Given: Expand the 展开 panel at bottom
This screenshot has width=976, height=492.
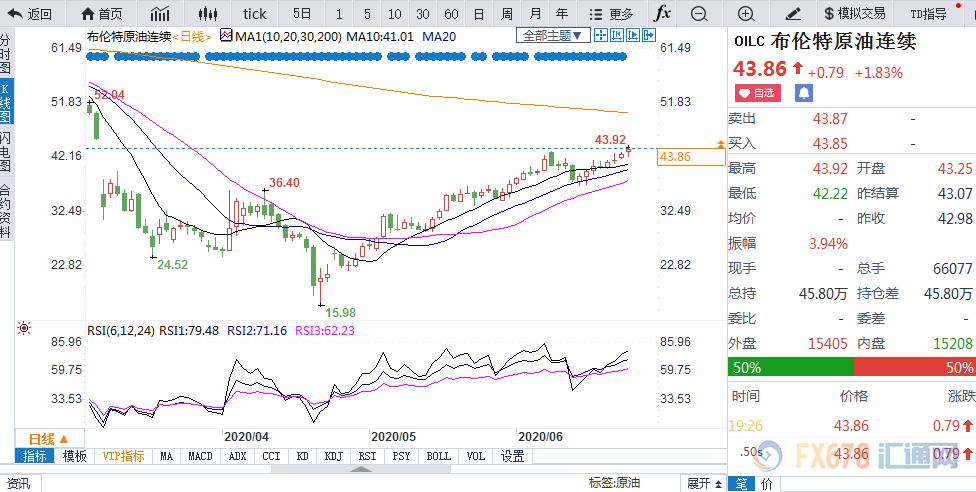Looking at the screenshot, I should point(703,483).
